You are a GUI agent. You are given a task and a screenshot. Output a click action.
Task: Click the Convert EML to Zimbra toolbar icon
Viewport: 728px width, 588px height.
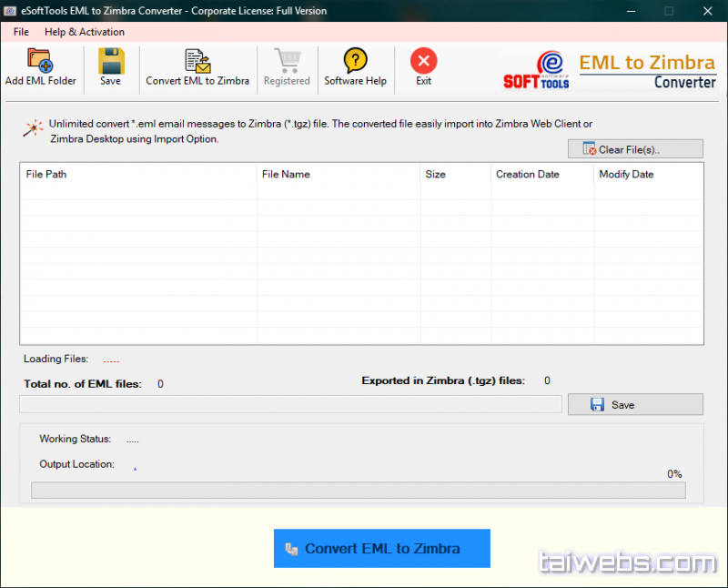pyautogui.click(x=197, y=60)
